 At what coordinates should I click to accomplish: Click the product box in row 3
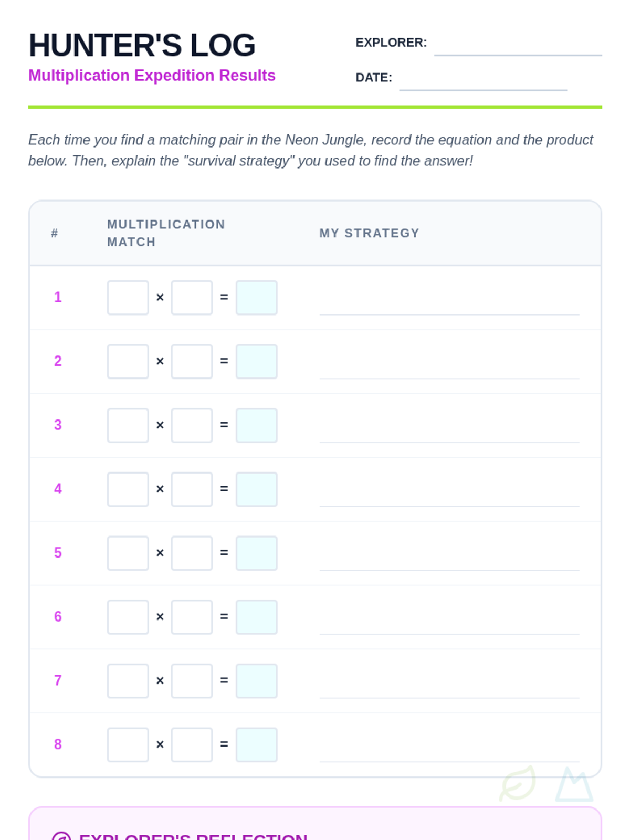pos(257,426)
